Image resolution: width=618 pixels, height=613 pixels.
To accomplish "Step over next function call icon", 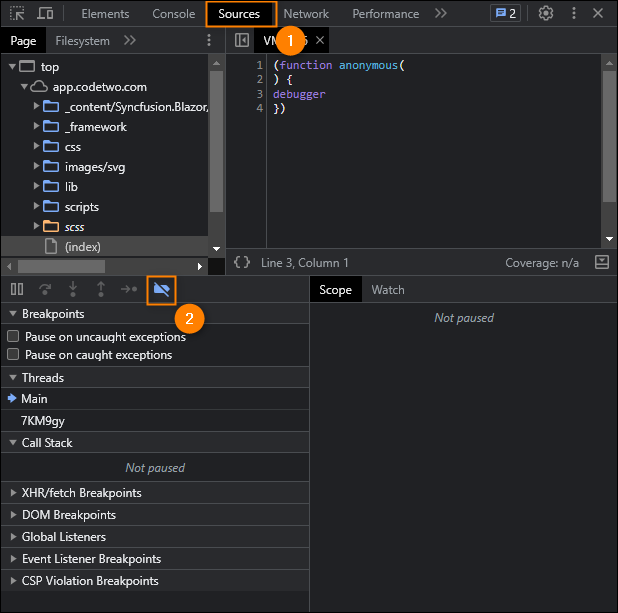I will pos(45,289).
